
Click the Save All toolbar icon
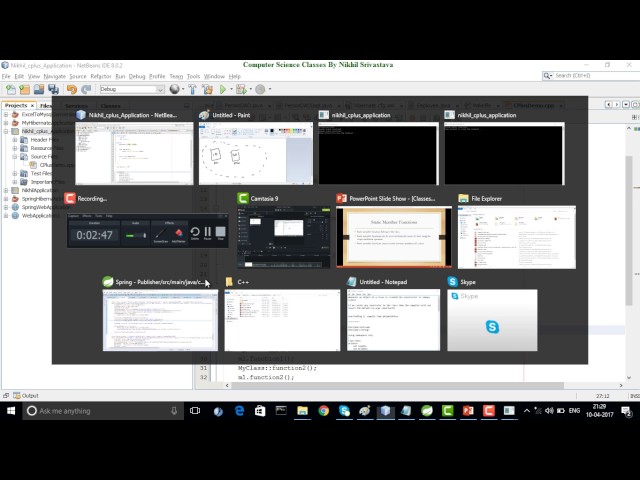coord(53,89)
